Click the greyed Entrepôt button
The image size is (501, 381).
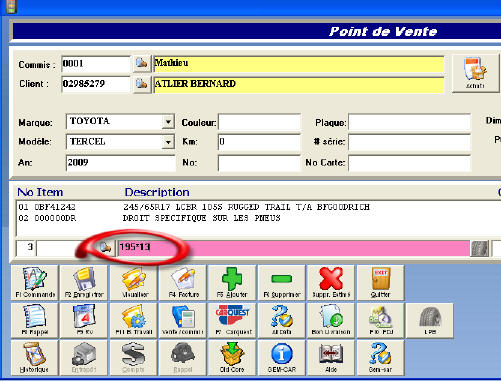[x=84, y=358]
